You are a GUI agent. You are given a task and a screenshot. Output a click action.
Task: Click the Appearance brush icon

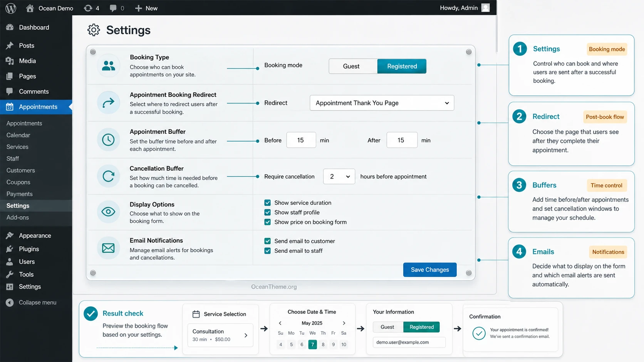[x=10, y=235]
